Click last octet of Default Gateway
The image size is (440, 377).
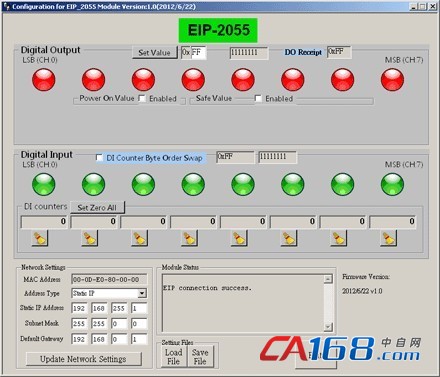139,339
